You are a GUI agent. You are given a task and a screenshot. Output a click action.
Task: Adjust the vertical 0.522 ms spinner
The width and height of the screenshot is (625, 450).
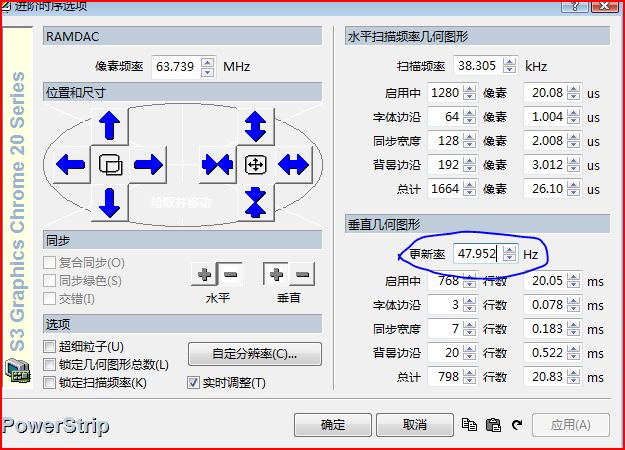click(574, 353)
